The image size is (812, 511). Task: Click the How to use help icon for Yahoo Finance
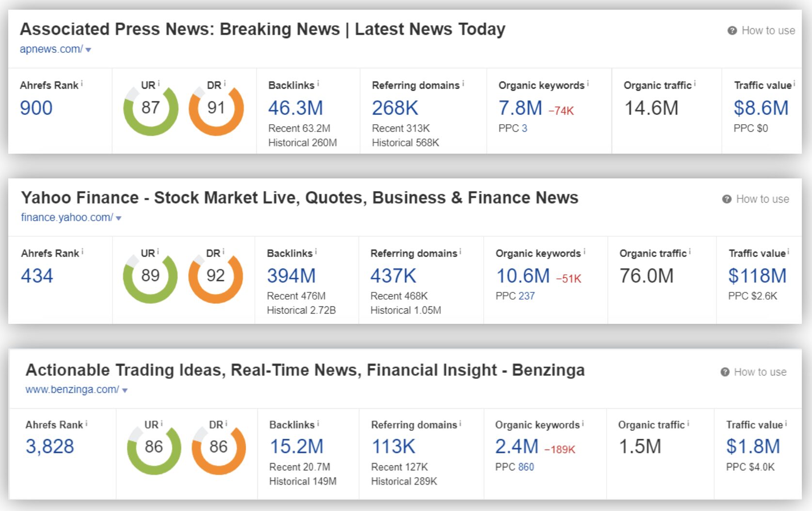pos(726,199)
